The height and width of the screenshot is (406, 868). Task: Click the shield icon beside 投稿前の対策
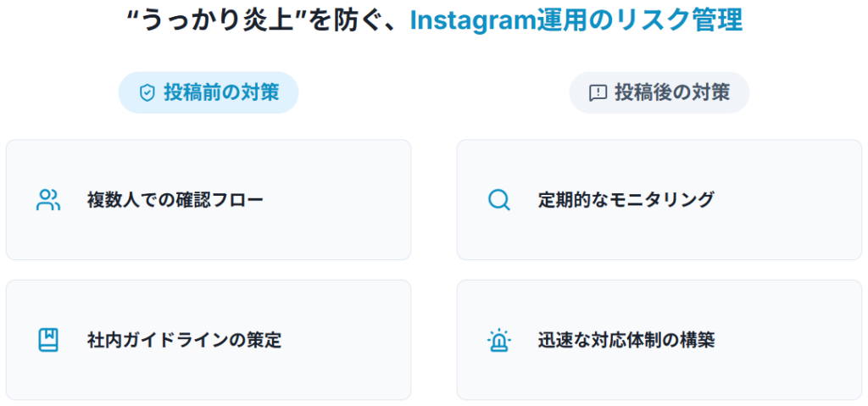pyautogui.click(x=147, y=93)
